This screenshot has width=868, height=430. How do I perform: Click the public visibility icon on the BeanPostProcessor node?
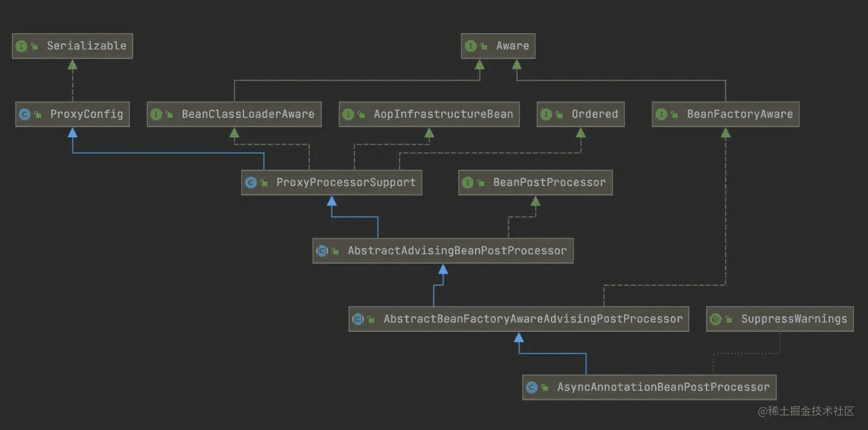(482, 182)
